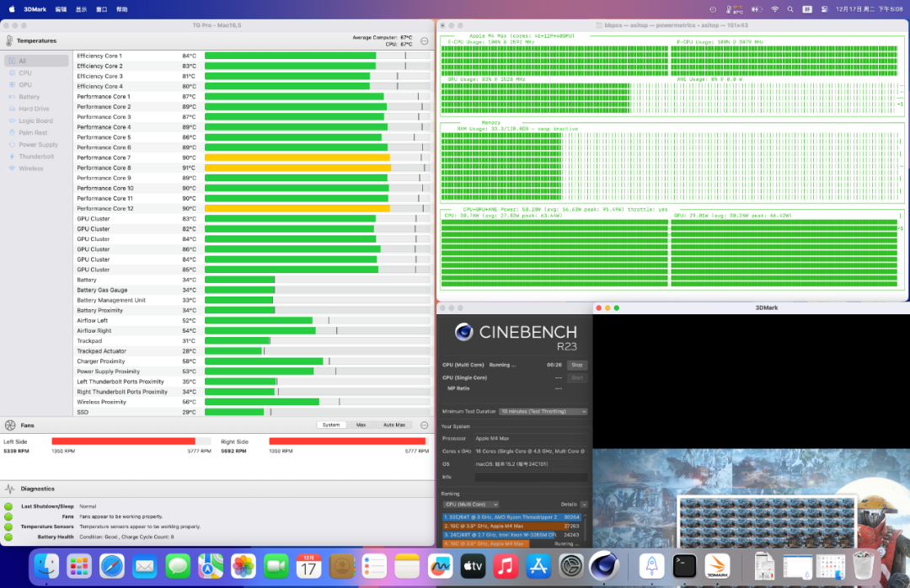Set fan mode to System
This screenshot has width=910, height=588.
[331, 425]
